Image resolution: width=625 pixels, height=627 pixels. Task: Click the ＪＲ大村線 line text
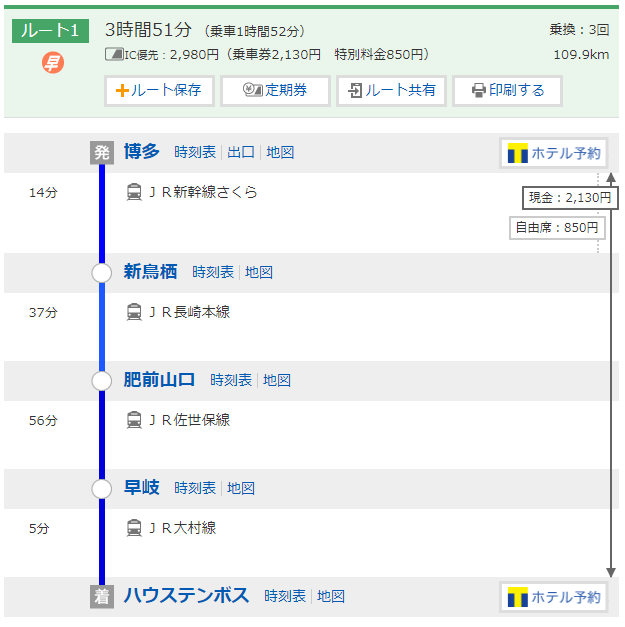pyautogui.click(x=182, y=528)
